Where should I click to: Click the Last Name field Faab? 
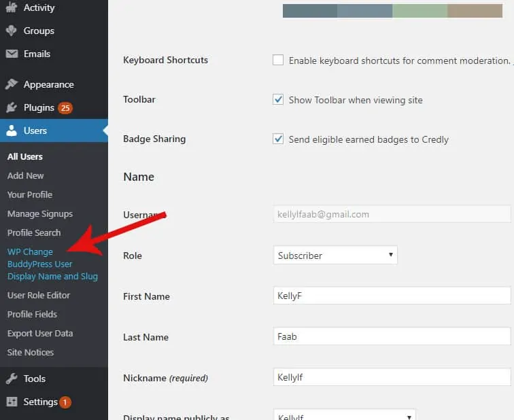392,336
